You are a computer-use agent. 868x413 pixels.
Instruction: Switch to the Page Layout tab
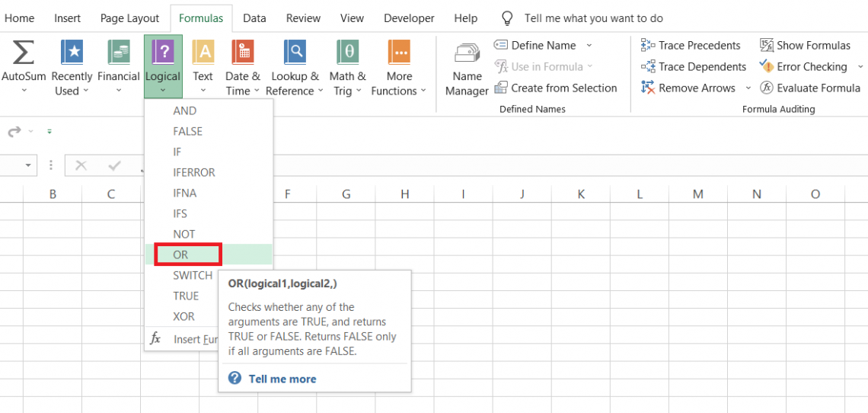pos(130,18)
